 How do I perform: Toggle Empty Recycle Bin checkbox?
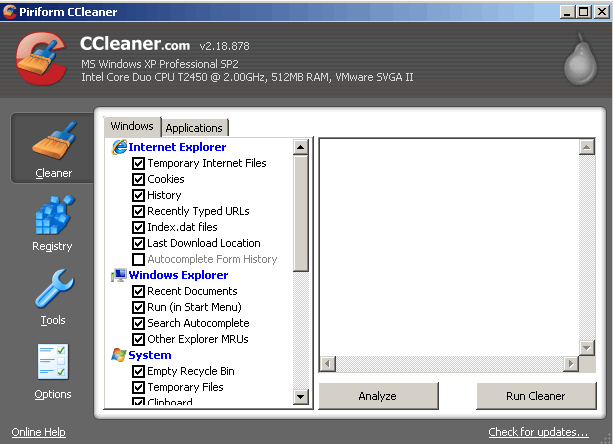138,371
